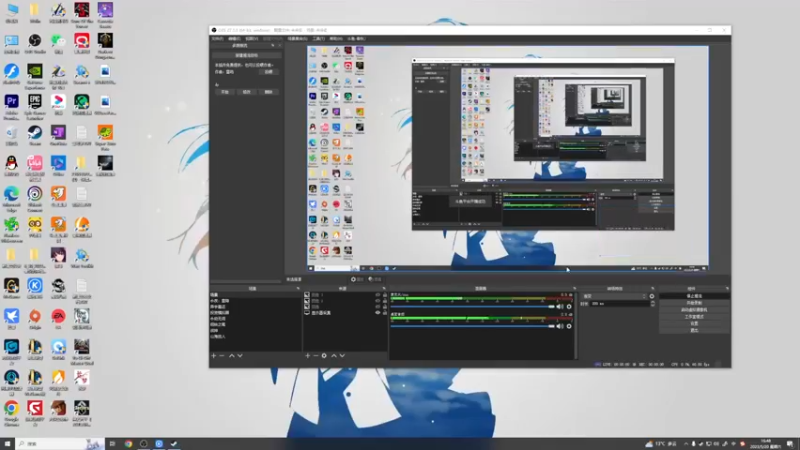
Task: Click Start Virtual Camera in Controls panel
Action: tap(694, 310)
